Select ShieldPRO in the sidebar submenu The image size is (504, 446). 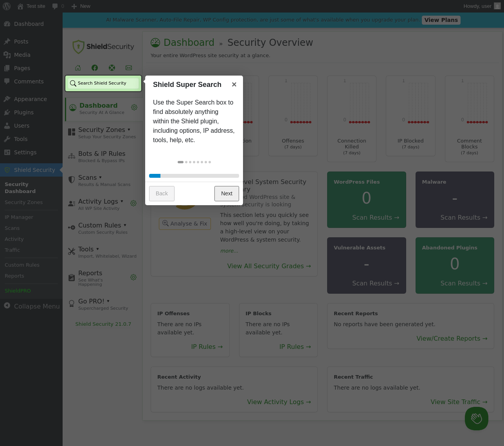(18, 291)
